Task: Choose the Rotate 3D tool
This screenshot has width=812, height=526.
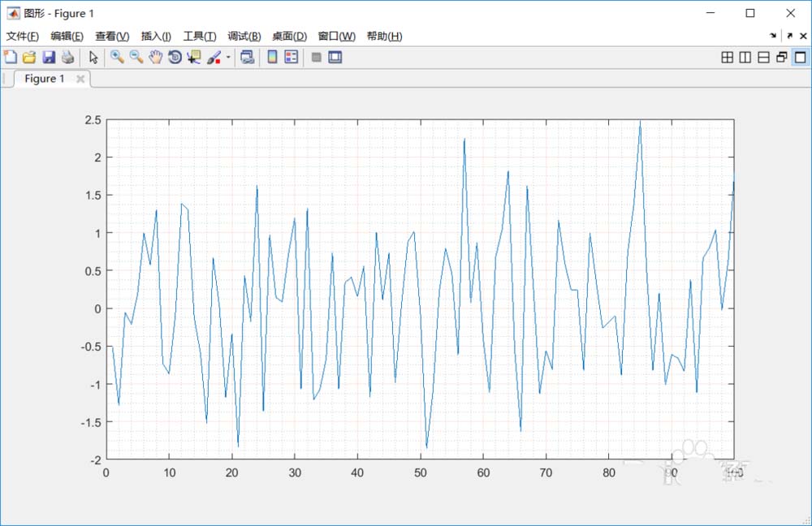Action: coord(175,57)
